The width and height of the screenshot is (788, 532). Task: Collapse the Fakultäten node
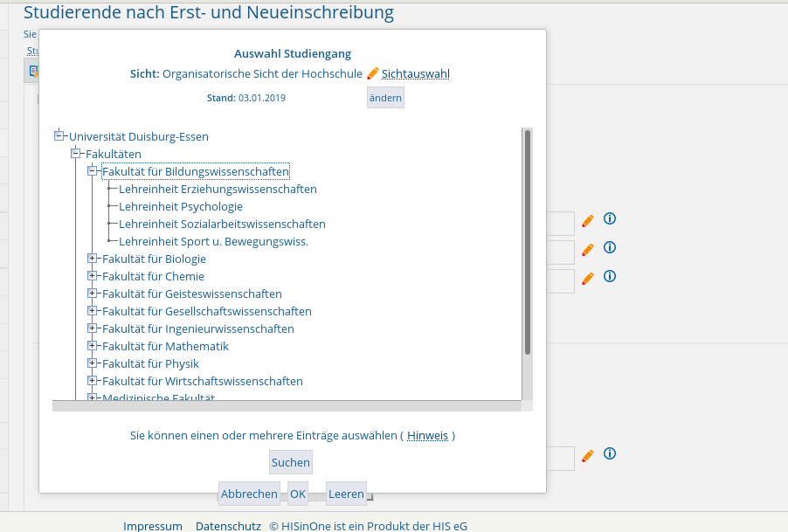point(76,153)
